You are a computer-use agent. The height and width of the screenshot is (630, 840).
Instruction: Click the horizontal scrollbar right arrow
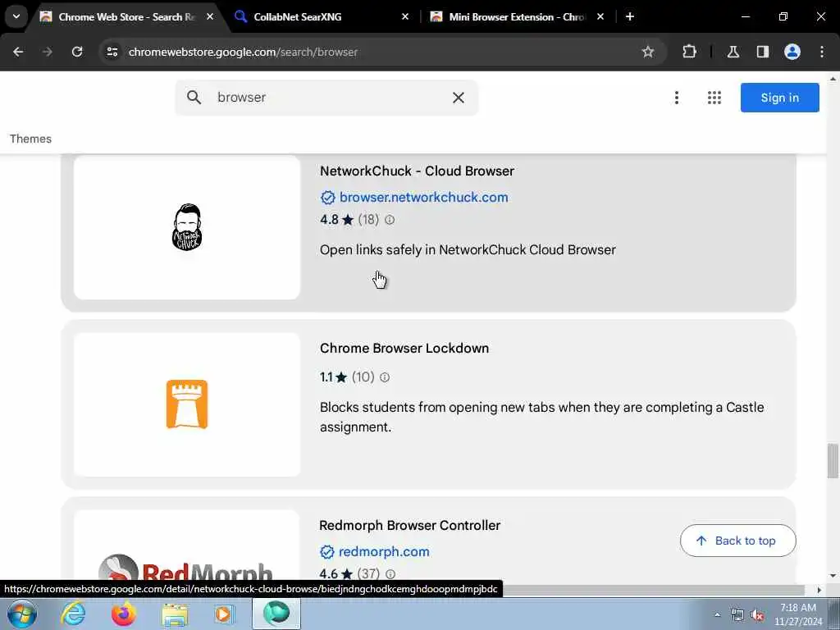click(819, 590)
